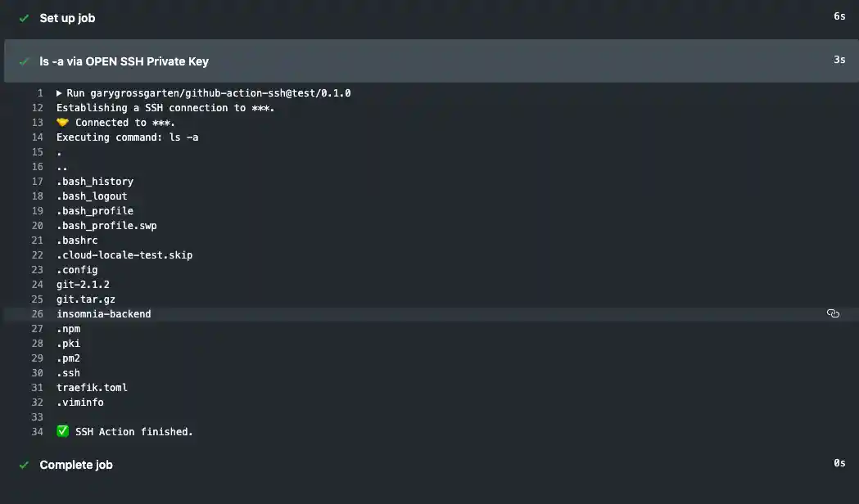Click the success icon before SSH Action finished

(62, 431)
